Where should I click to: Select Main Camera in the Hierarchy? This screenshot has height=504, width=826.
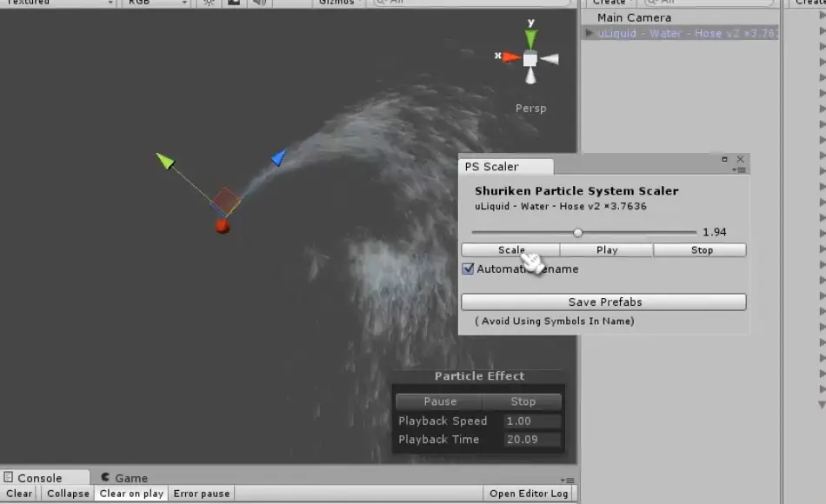coord(634,18)
